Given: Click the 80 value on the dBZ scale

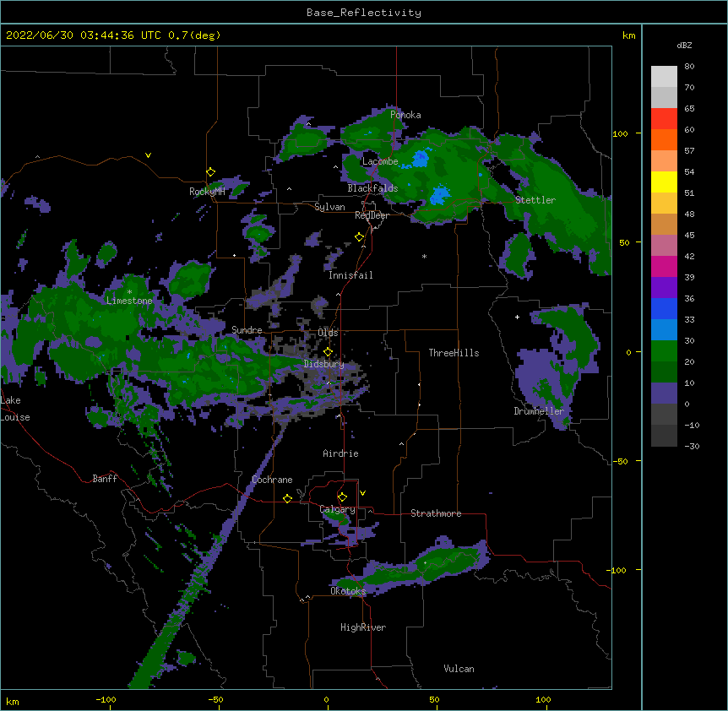Looking at the screenshot, I should pos(689,67).
